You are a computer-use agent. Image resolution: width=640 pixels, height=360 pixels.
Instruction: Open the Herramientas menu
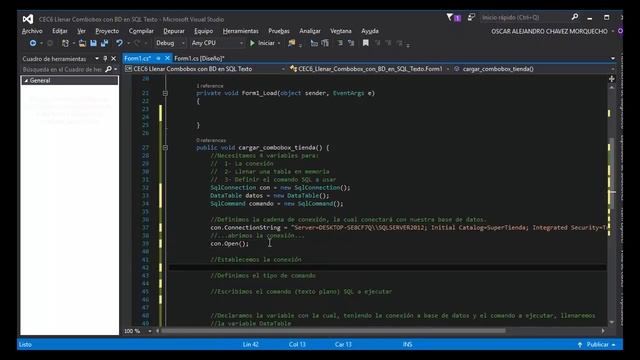coord(240,31)
